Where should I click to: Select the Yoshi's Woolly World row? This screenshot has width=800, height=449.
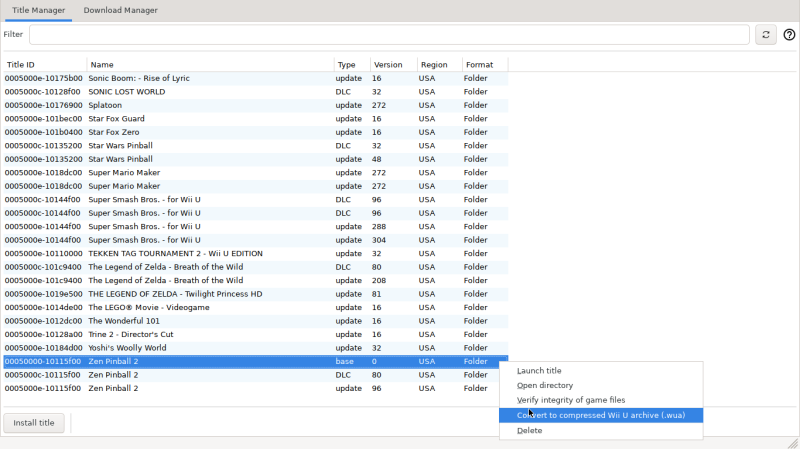click(x=256, y=348)
